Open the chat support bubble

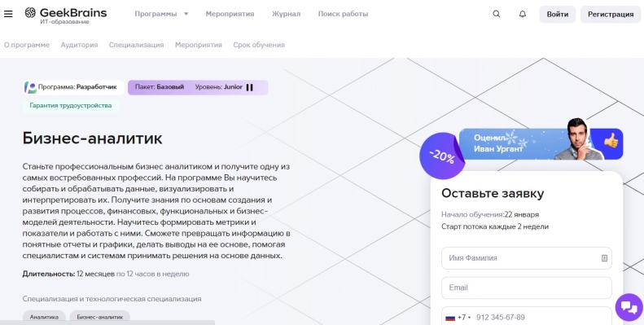pyautogui.click(x=629, y=307)
